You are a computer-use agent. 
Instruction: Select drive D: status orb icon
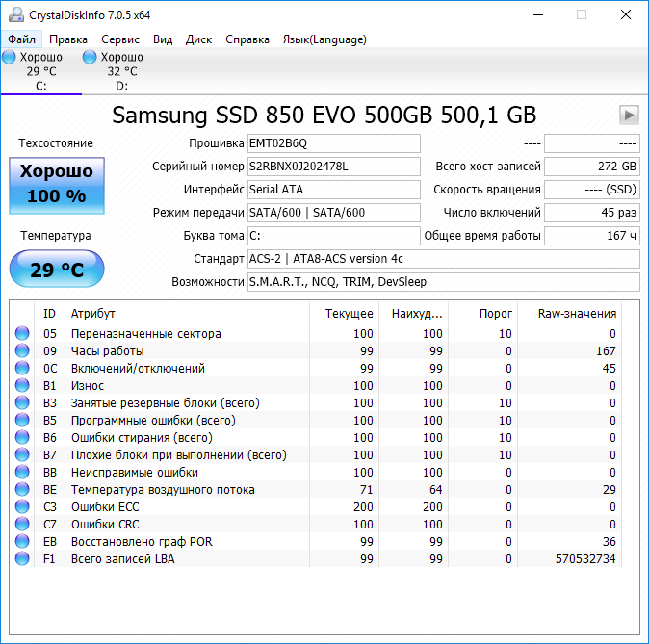pyautogui.click(x=90, y=58)
